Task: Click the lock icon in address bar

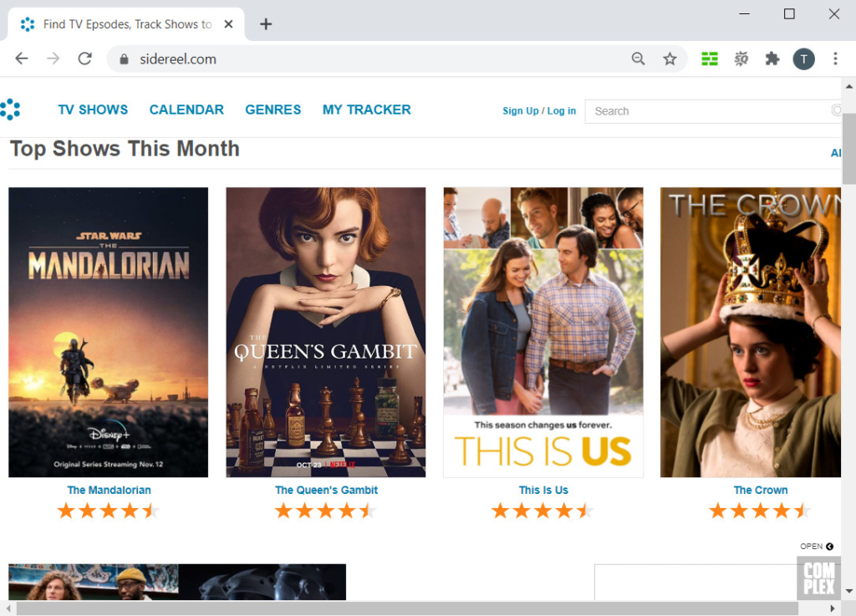Action: [124, 59]
